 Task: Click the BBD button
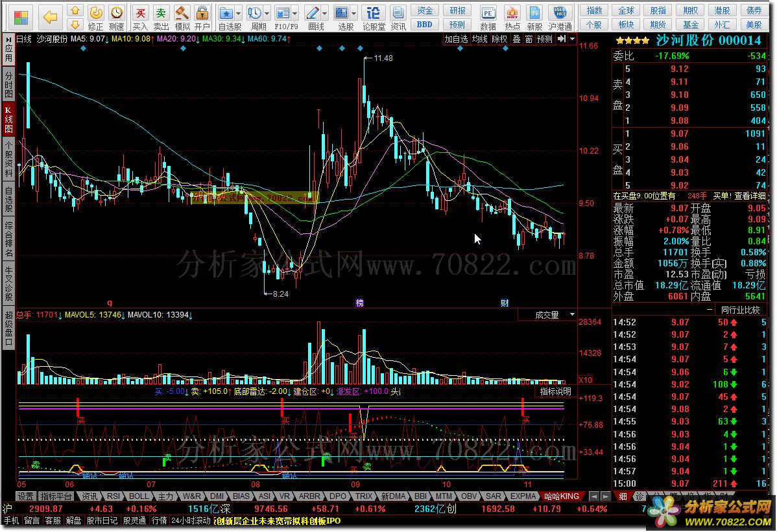(x=425, y=24)
